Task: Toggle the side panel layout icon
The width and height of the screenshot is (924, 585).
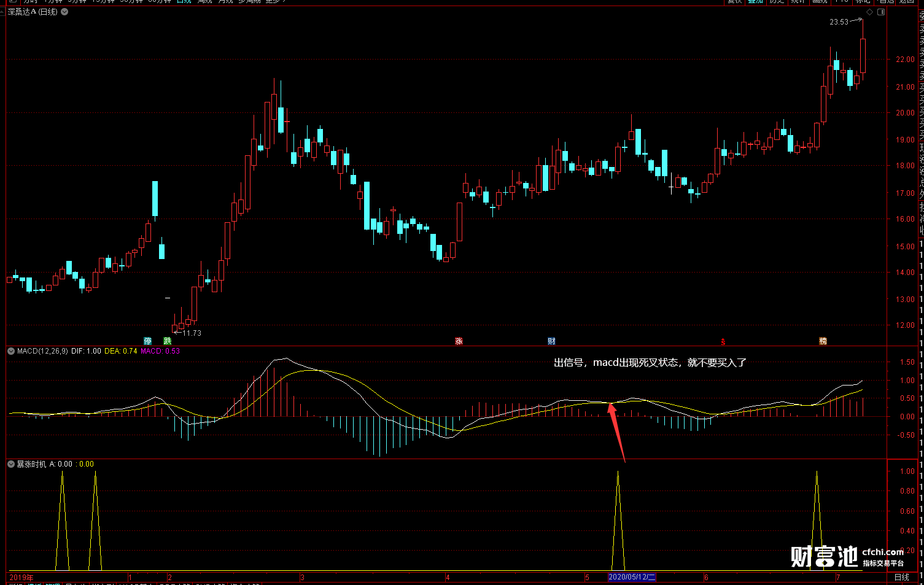Action: coord(881,12)
